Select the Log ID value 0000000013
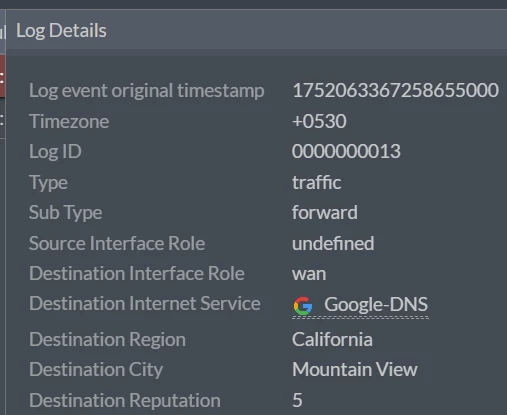 (346, 151)
